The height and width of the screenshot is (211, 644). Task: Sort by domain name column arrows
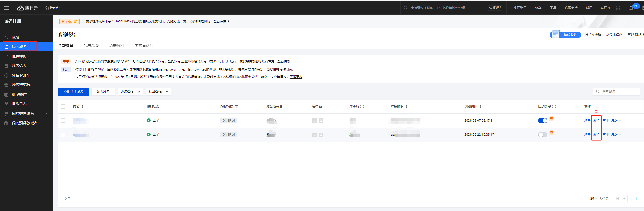pos(82,107)
